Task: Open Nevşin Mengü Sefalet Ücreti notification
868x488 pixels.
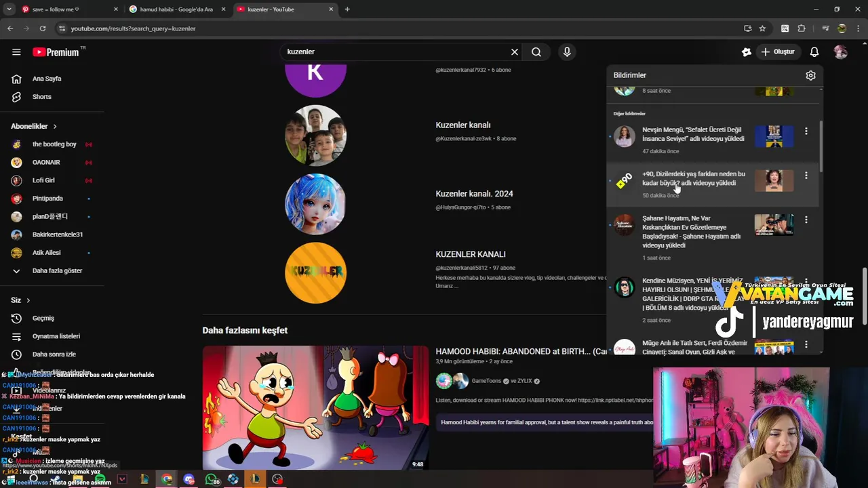Action: [x=693, y=134]
